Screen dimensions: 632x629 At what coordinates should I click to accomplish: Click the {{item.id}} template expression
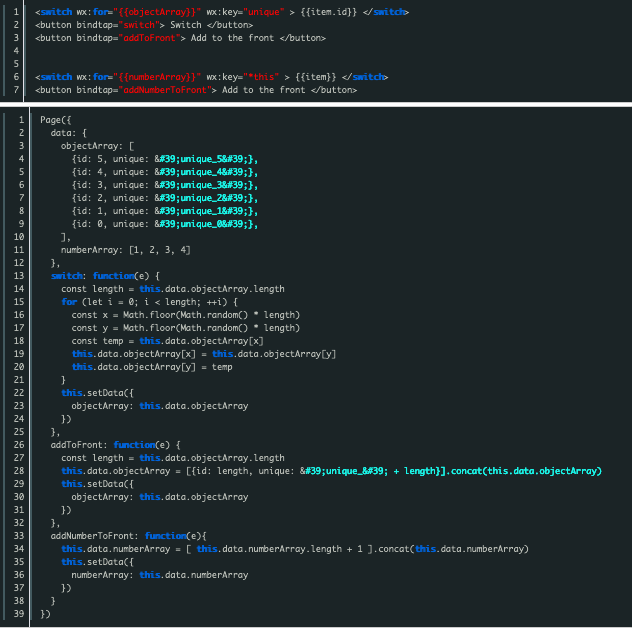coord(325,12)
